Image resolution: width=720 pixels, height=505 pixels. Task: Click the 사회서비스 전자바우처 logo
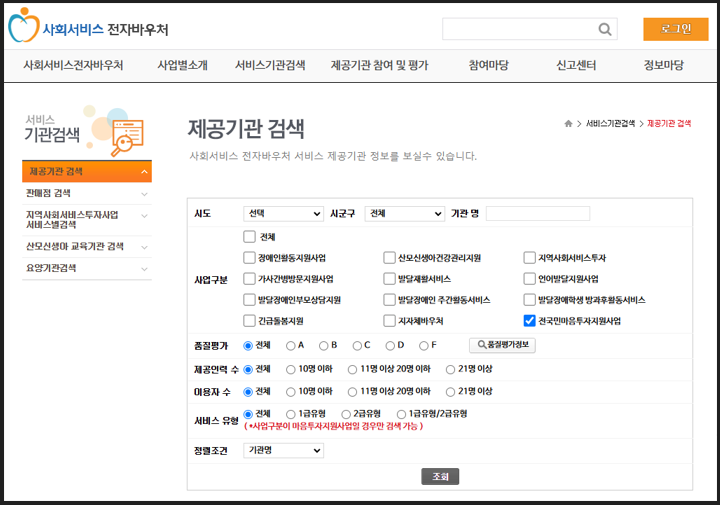click(88, 27)
